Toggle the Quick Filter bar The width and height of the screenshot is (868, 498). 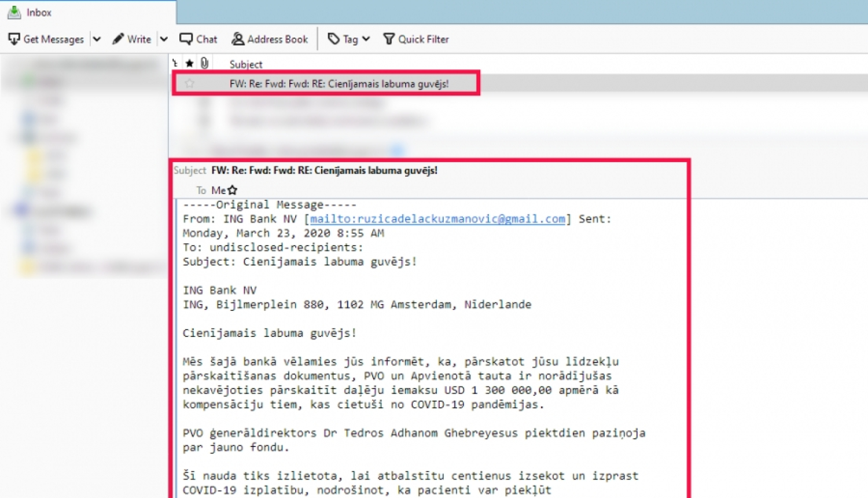click(416, 39)
